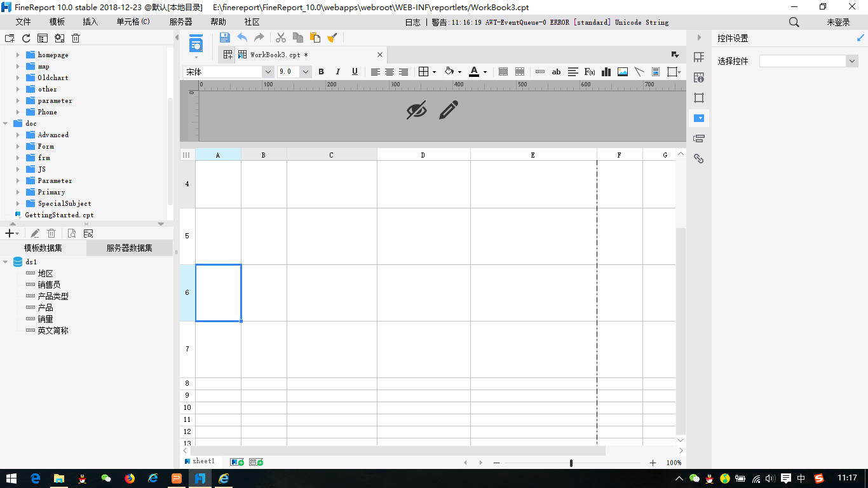Viewport: 868px width, 488px height.
Task: Merge the selected cells
Action: pyautogui.click(x=503, y=72)
